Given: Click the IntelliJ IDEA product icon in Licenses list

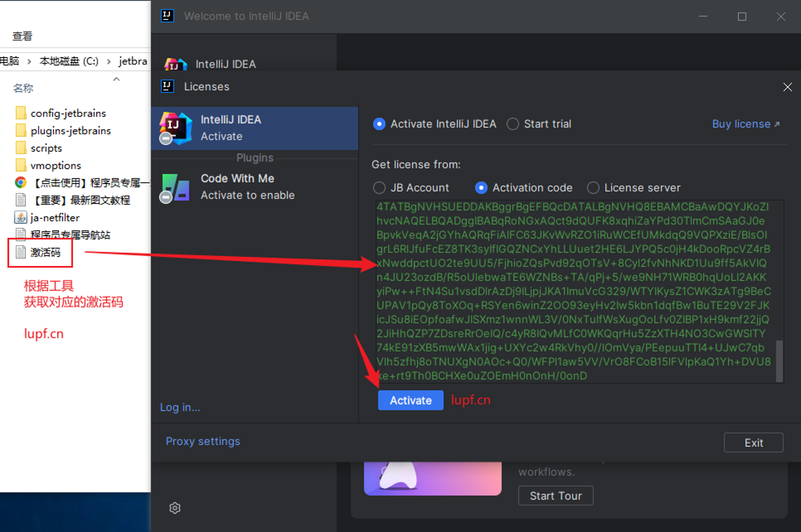Looking at the screenshot, I should (x=175, y=128).
